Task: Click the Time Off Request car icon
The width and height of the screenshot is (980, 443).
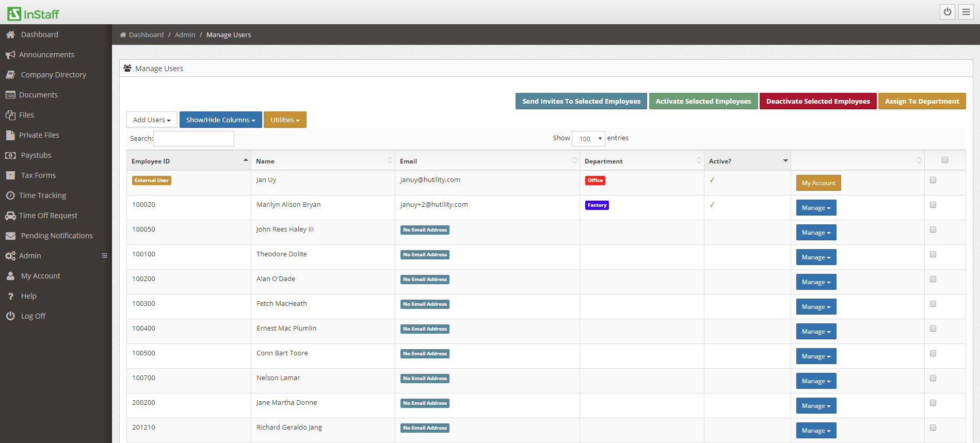Action: click(x=10, y=216)
